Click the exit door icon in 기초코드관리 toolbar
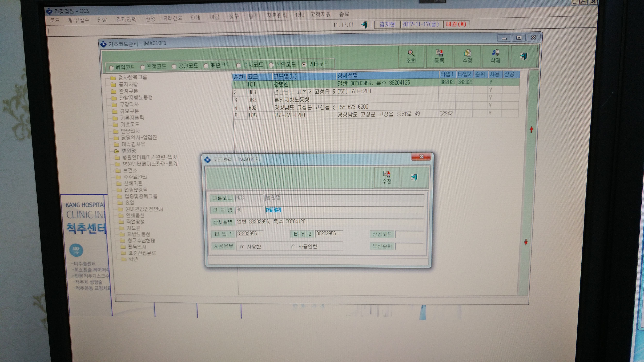 (x=523, y=56)
